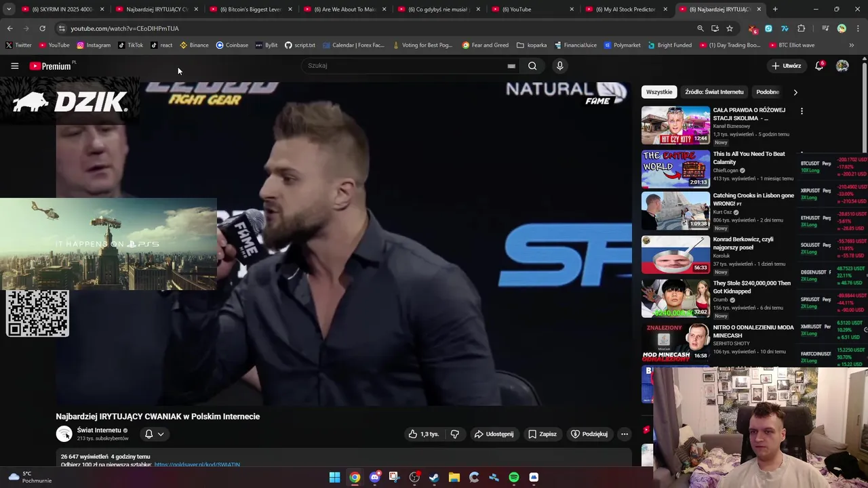The width and height of the screenshot is (868, 488).
Task: Open the koparka bookmarks folder
Action: [532, 45]
